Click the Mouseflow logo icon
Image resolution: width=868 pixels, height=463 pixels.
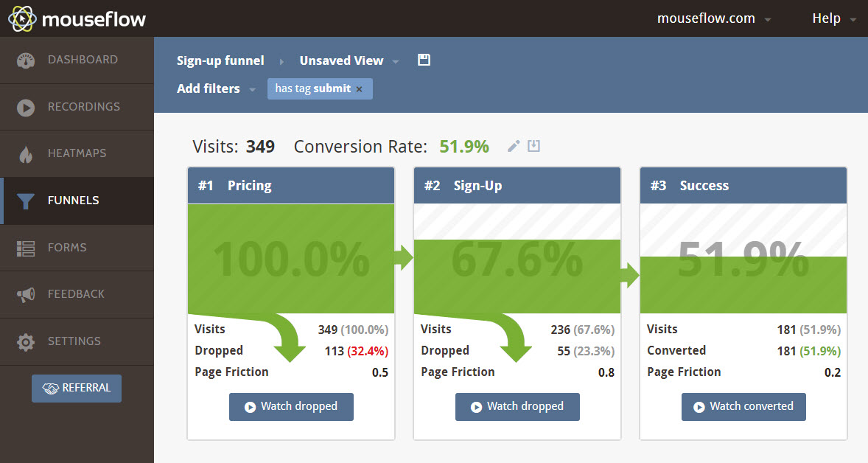click(22, 19)
